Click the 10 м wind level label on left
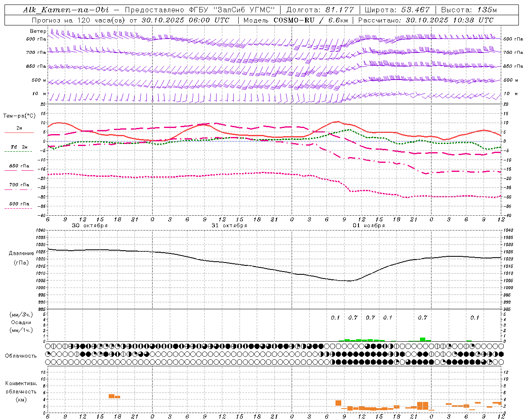The height and width of the screenshot is (420, 525). (39, 94)
